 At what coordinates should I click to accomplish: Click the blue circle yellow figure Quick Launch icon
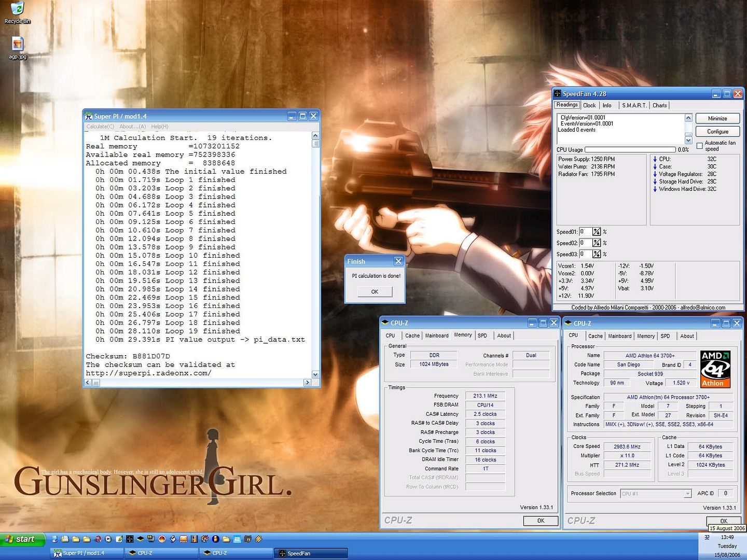(215, 539)
